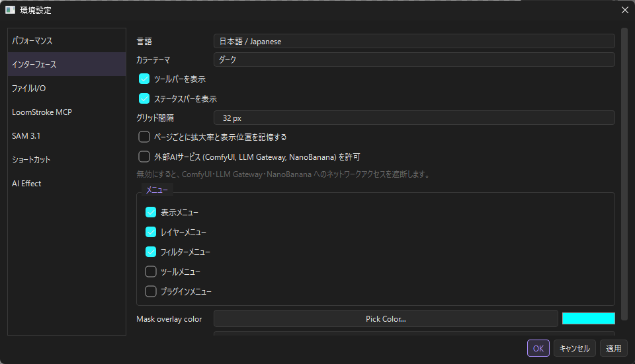Uncheck 表示メニュー
This screenshot has width=635, height=364.
click(x=151, y=212)
